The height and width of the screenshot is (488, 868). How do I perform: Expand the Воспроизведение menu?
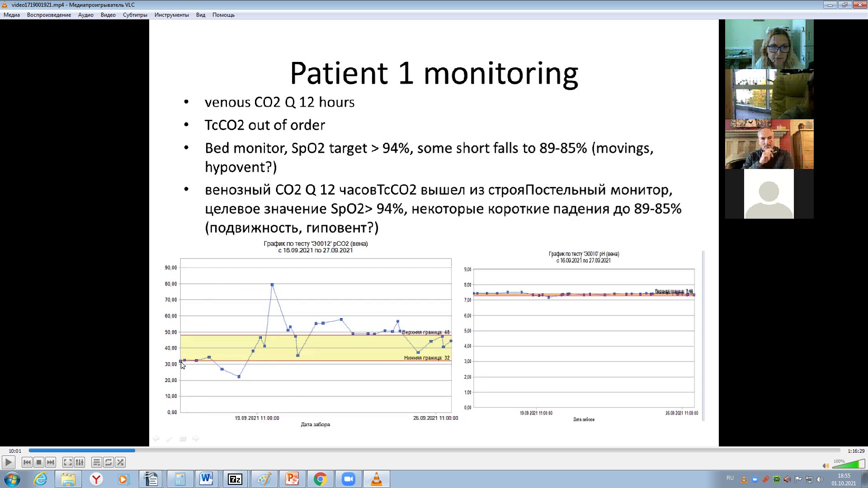[x=49, y=15]
